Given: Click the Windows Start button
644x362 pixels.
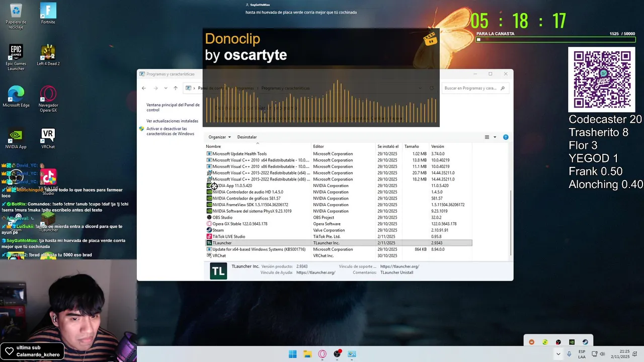Looking at the screenshot, I should point(292,354).
